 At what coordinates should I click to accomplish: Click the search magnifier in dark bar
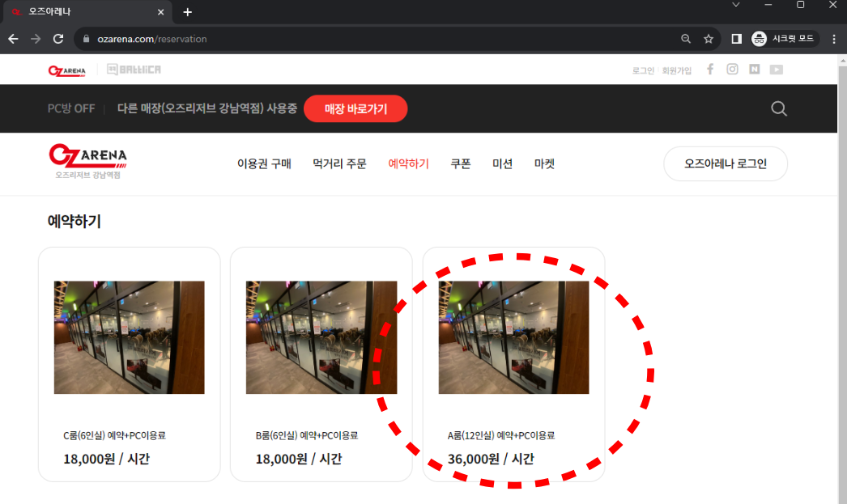pyautogui.click(x=779, y=108)
